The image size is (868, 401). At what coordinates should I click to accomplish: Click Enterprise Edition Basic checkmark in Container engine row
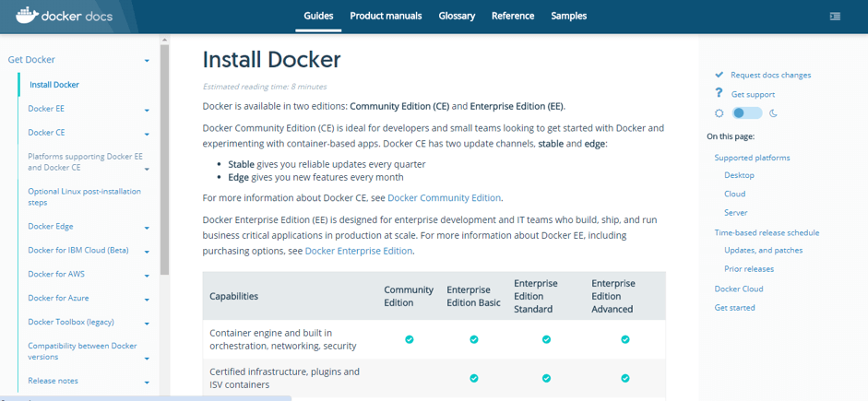pyautogui.click(x=474, y=339)
